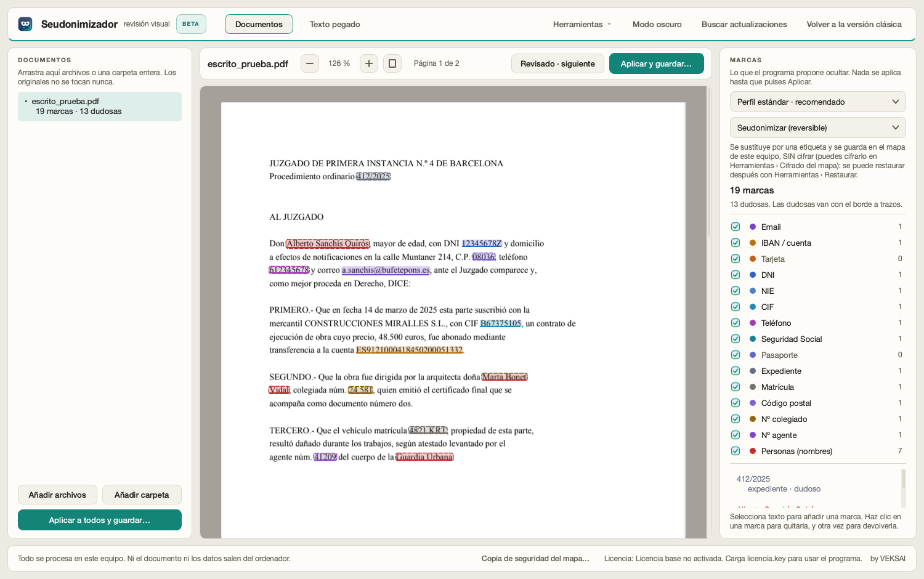Click the BETA badge
924x579 pixels.
tap(191, 24)
